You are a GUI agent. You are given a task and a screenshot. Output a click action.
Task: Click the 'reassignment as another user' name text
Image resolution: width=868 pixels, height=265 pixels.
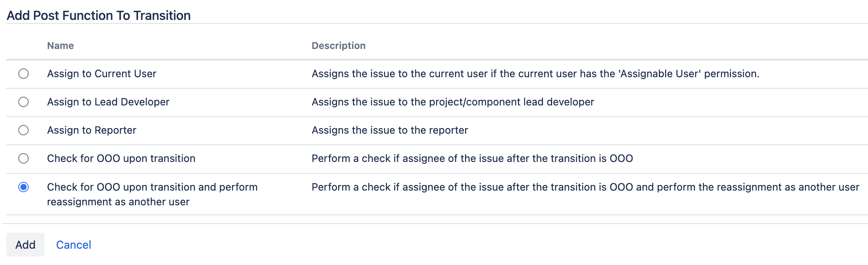tap(118, 202)
